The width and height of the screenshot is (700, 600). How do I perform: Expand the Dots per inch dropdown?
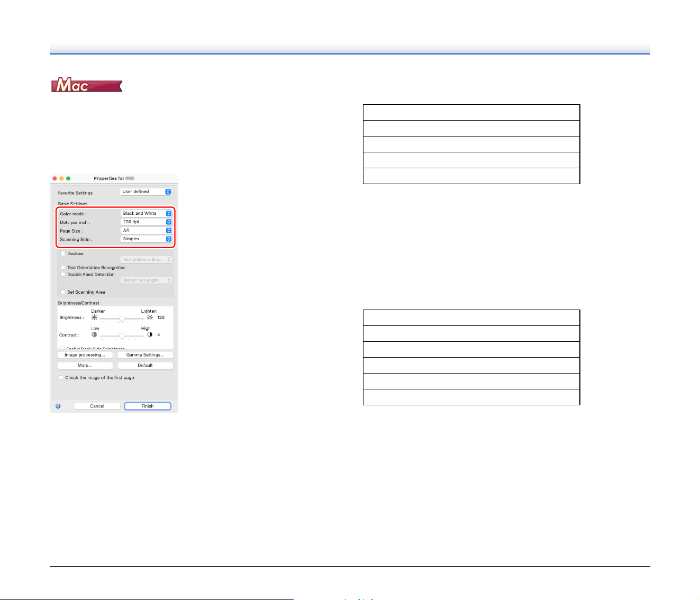(x=146, y=222)
